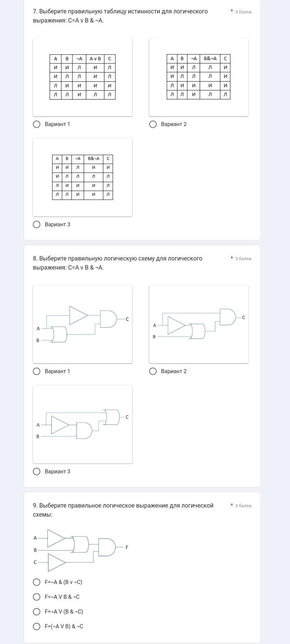290x644 pixels.
Task: Click the Вариант 3 label under question 8
Action: point(57,472)
